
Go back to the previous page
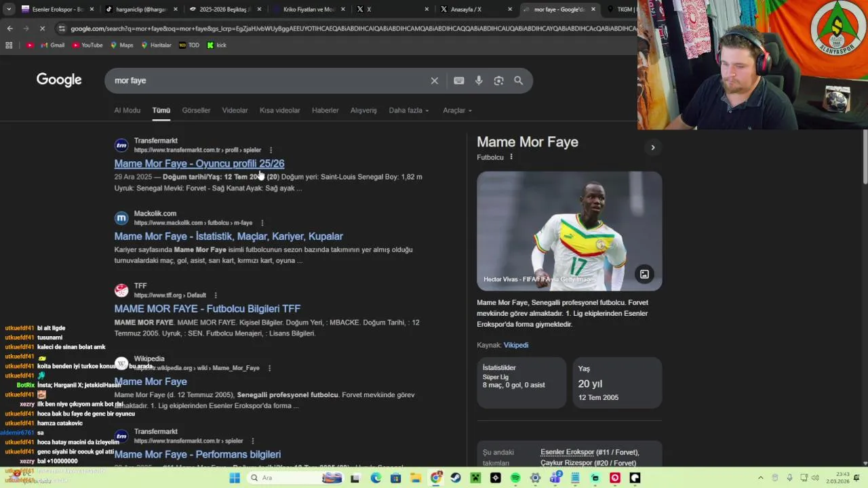coord(9,28)
